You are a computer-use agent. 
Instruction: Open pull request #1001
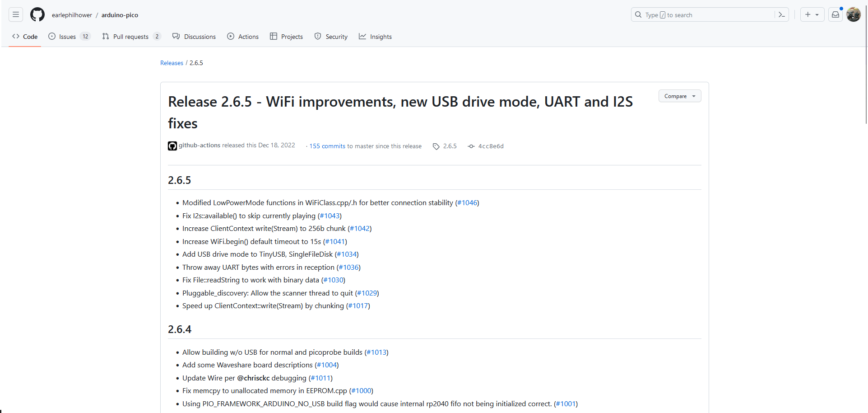(566, 404)
